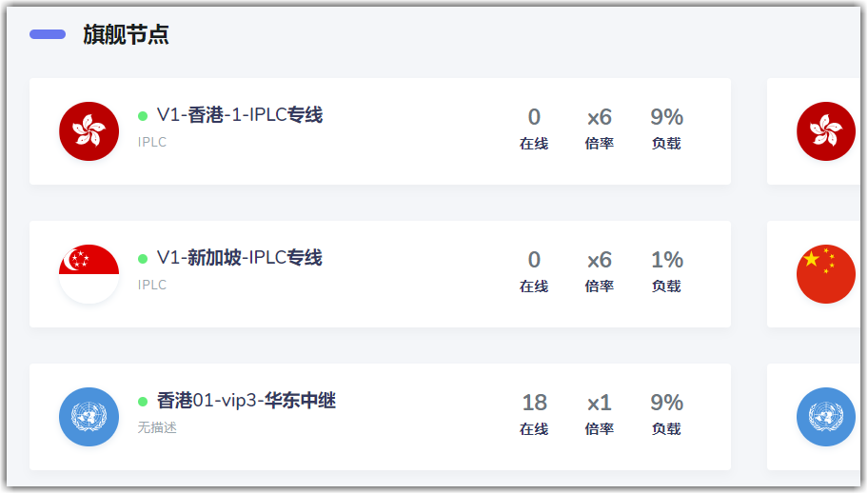The image size is (868, 494).
Task: Click the green status dot for 香港01-vip3-华东中继
Action: pos(143,402)
